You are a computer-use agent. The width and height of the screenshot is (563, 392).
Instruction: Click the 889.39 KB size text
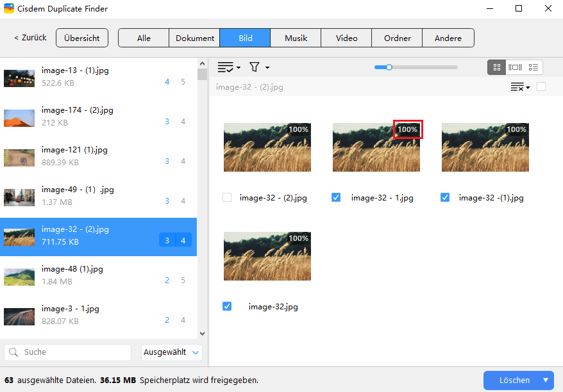coord(60,163)
